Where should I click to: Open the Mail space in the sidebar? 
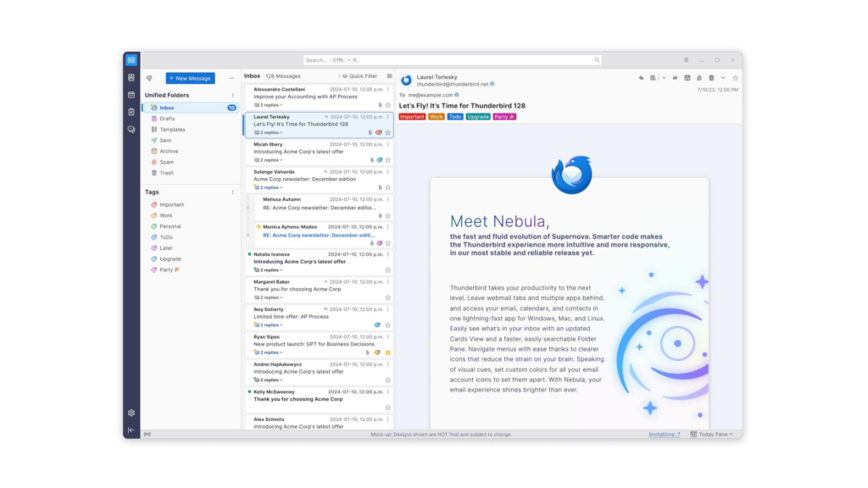(131, 60)
